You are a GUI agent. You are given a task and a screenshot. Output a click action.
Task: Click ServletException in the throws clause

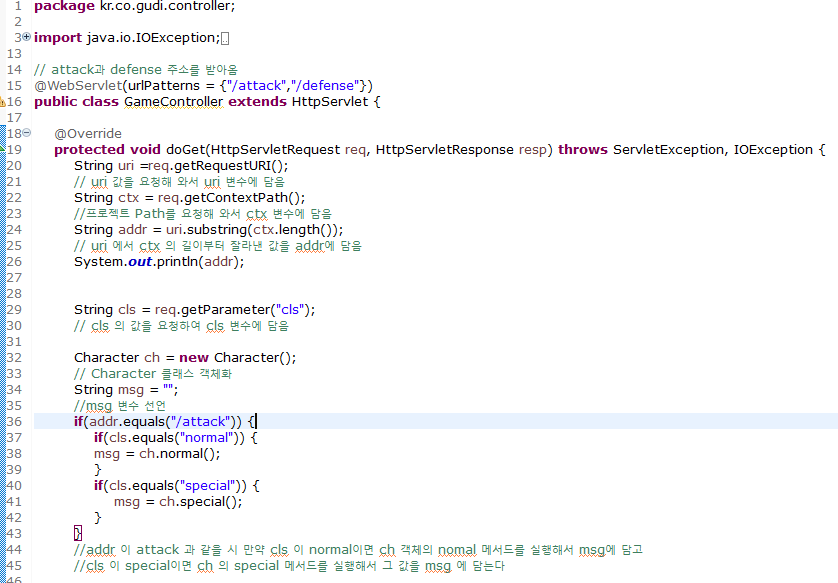tap(668, 150)
